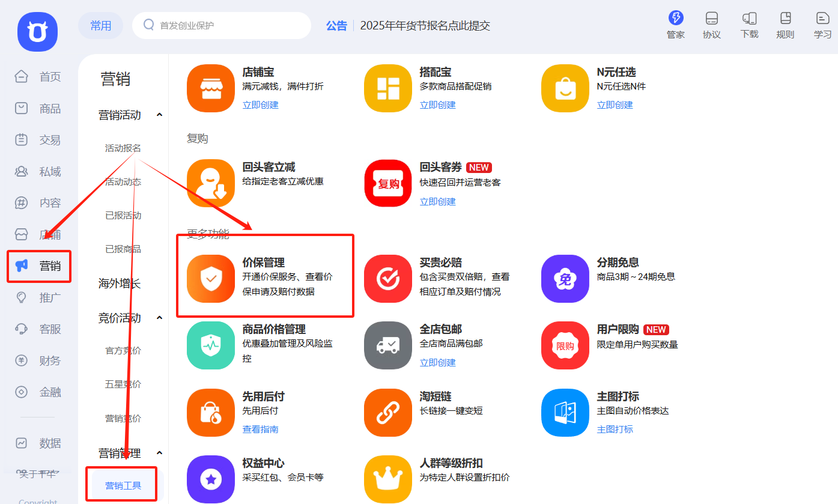Click the 先用后付 bag icon
Screen dimensions: 838x504
tap(210, 413)
